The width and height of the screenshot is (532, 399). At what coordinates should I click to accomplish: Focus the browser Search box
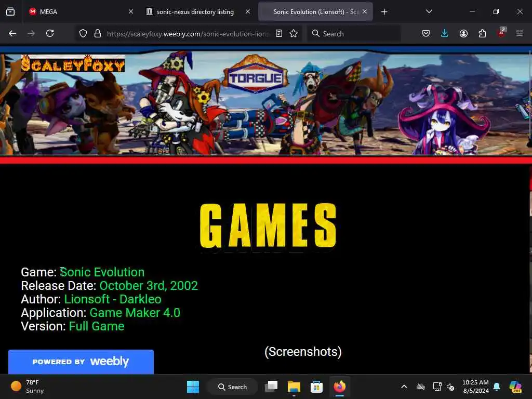[354, 34]
